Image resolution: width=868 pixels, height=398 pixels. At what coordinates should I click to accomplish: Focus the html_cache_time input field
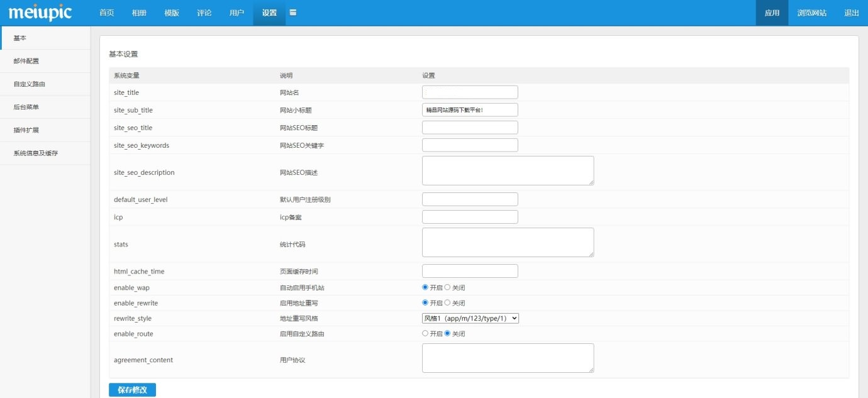470,271
